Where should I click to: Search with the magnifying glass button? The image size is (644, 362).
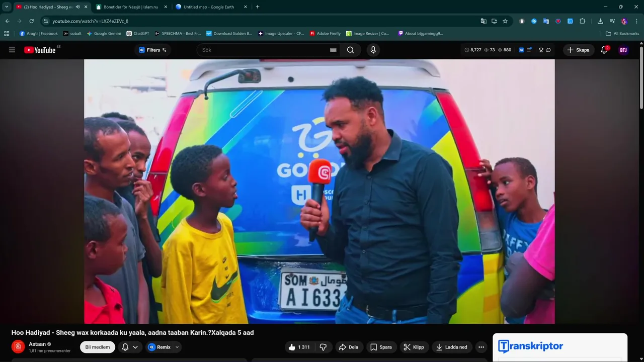coord(351,50)
